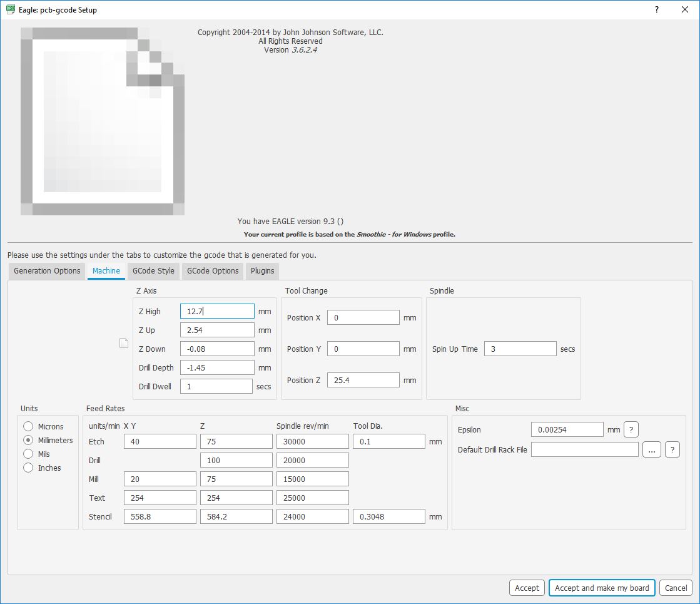Click the Mill X Y feed rate field
Image resolution: width=700 pixels, height=604 pixels.
pos(160,479)
